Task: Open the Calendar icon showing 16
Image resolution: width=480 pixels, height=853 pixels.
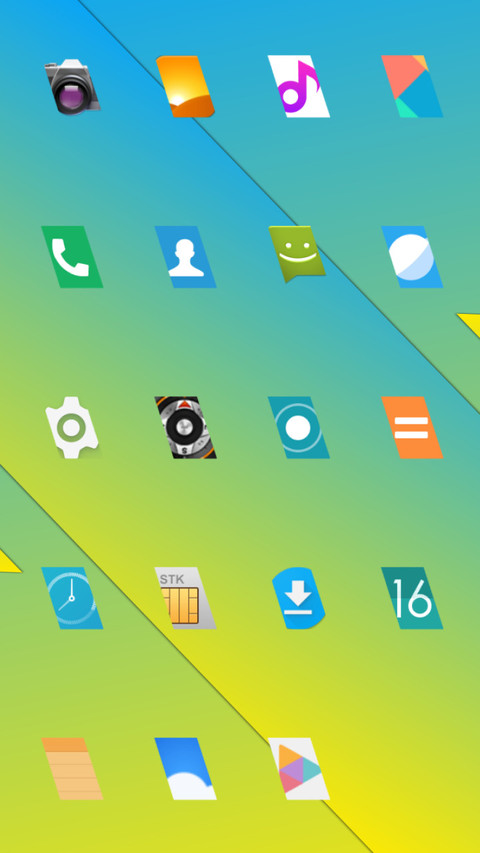Action: pyautogui.click(x=412, y=598)
